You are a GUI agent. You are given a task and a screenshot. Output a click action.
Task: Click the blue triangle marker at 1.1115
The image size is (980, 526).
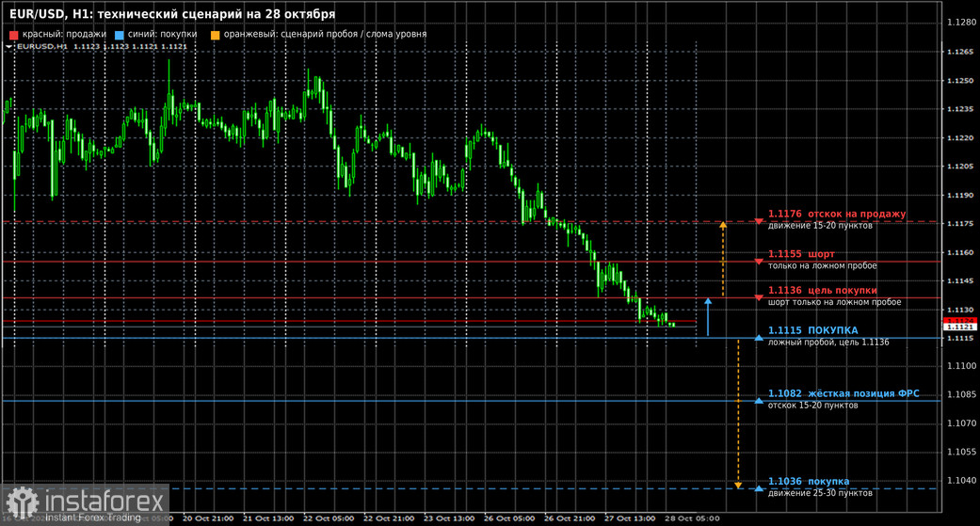click(759, 338)
